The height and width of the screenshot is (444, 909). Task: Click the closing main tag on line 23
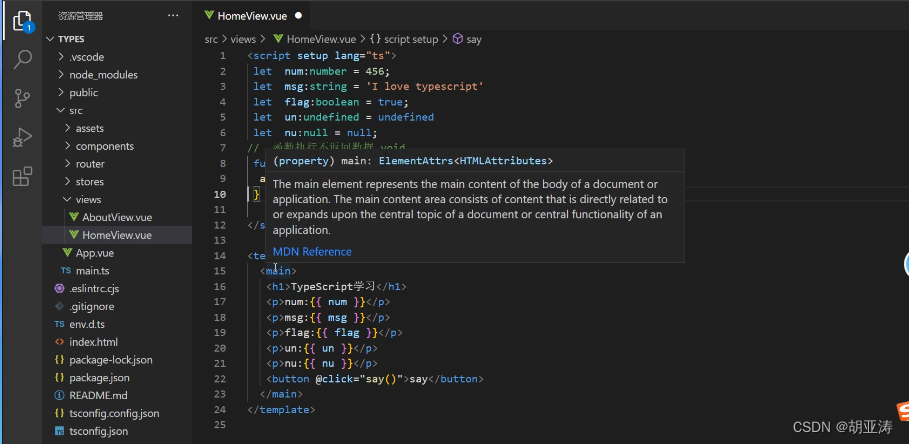pos(281,394)
